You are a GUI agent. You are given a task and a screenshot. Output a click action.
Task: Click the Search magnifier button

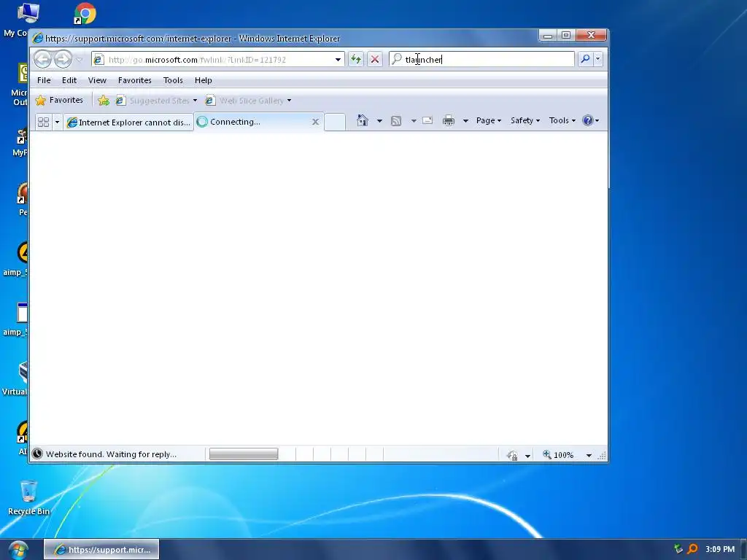(x=585, y=59)
